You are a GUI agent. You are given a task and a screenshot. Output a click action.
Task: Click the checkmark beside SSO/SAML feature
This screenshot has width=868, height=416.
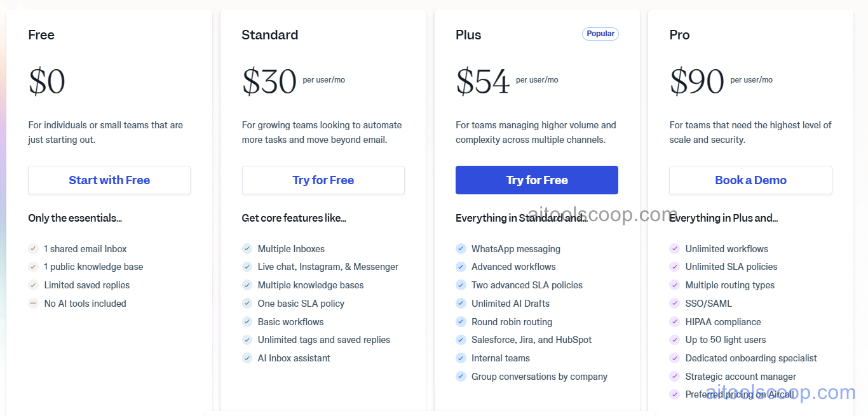click(x=674, y=303)
